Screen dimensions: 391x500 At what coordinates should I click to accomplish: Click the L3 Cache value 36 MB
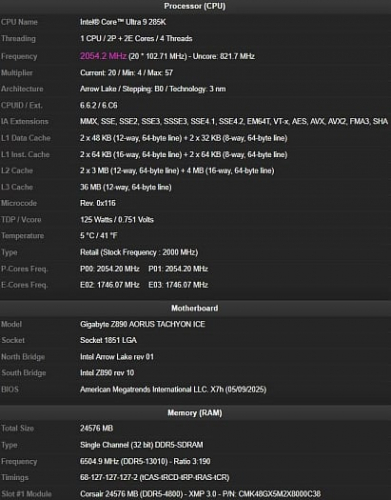click(126, 187)
